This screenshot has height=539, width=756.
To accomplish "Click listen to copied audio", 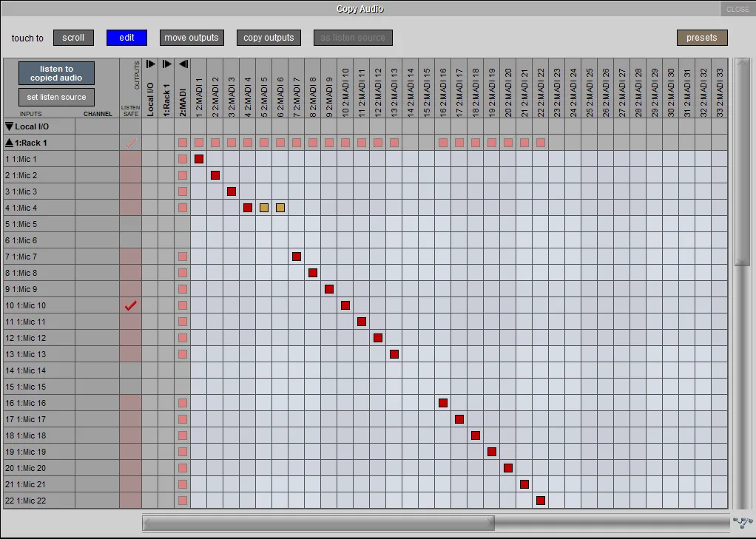I will [56, 73].
